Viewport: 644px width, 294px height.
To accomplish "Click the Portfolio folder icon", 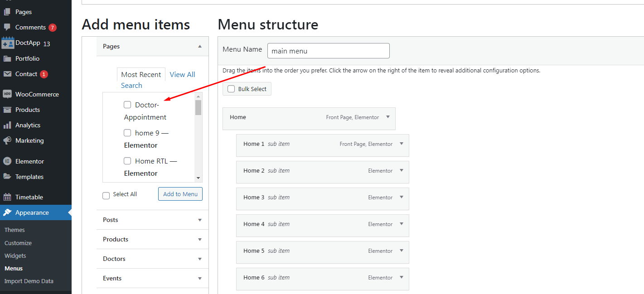I will click(x=7, y=58).
